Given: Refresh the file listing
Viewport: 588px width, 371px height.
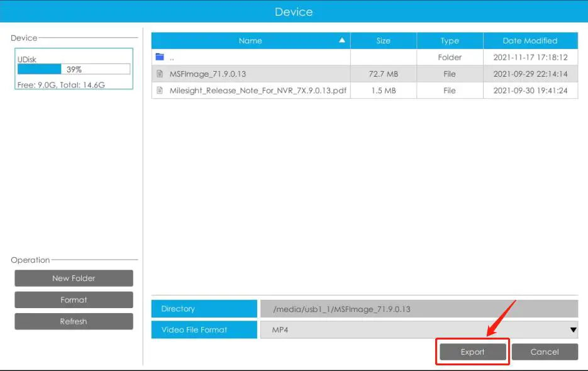Looking at the screenshot, I should (73, 321).
